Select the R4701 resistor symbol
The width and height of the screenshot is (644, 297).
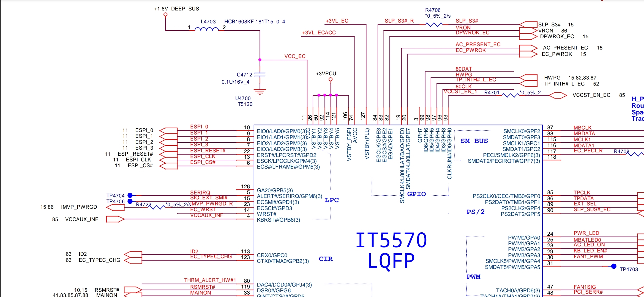click(x=511, y=95)
